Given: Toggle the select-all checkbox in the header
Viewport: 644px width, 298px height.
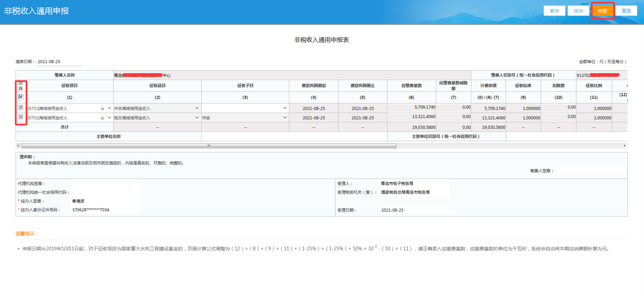Looking at the screenshot, I should click(x=21, y=97).
